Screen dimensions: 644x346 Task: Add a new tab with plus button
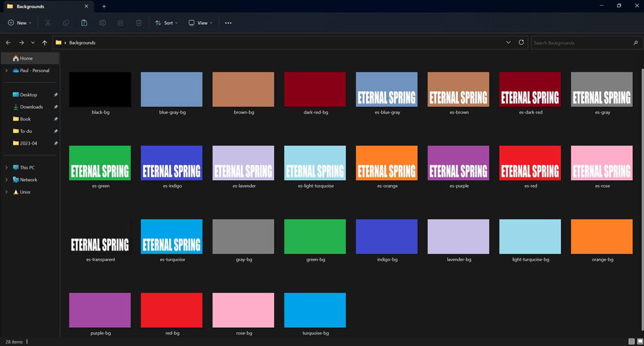coord(104,7)
